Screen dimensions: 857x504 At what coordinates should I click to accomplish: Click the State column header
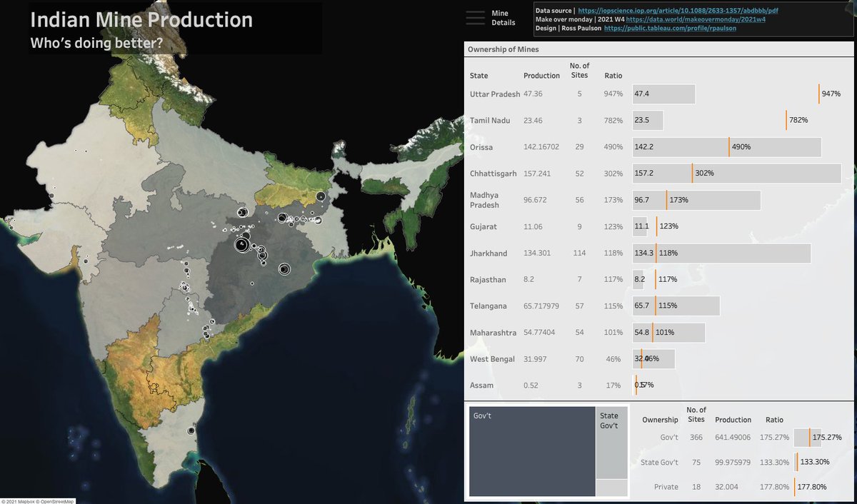click(478, 76)
